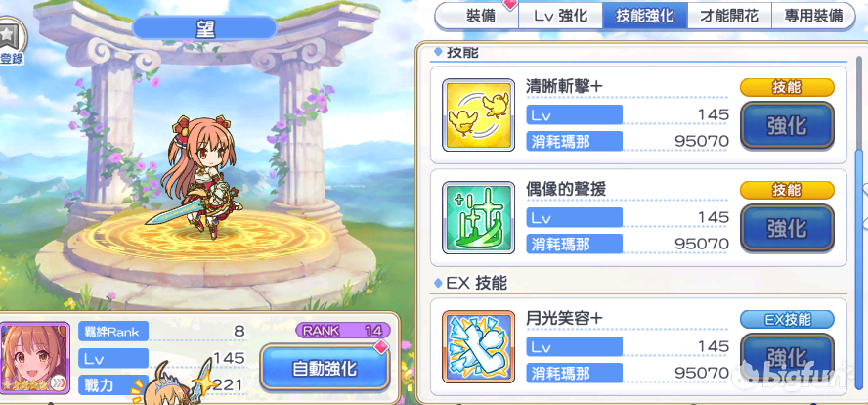Viewport: 868px width, 405px height.
Task: Switch to the 裝備 tab
Action: tap(480, 16)
